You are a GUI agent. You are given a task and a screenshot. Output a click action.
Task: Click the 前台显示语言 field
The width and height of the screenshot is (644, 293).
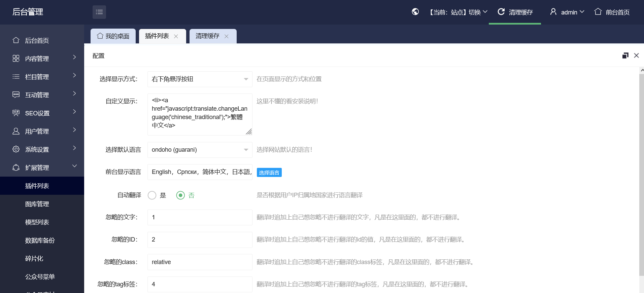click(200, 172)
